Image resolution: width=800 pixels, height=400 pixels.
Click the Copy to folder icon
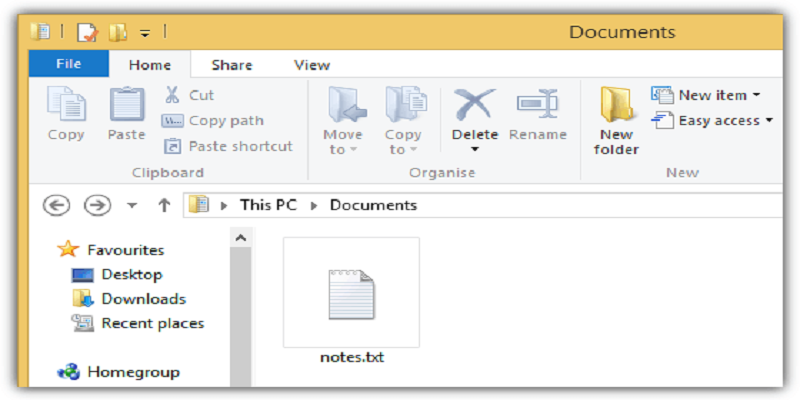406,105
